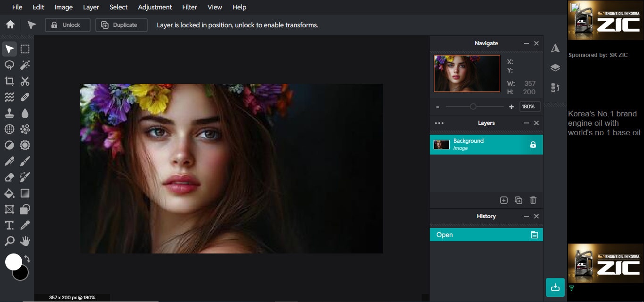Select the Gradient tool
Viewport: 644px width, 302px height.
(x=25, y=193)
